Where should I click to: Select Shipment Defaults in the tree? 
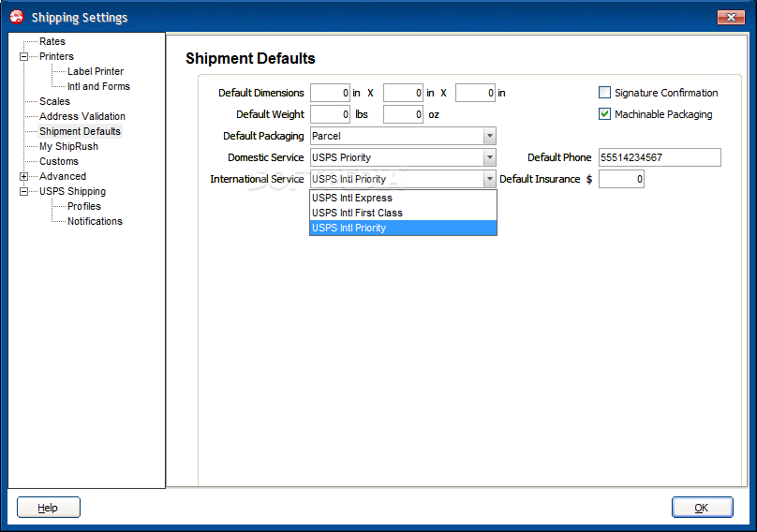point(81,131)
